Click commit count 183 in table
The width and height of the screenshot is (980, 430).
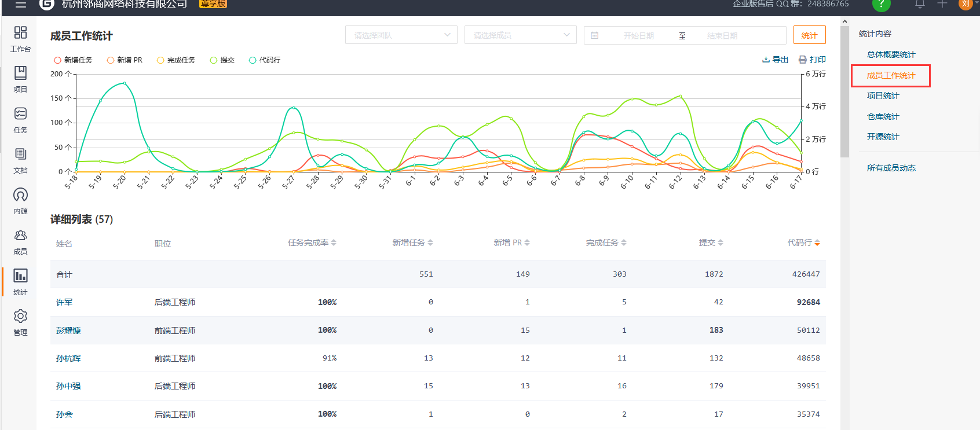(x=716, y=330)
